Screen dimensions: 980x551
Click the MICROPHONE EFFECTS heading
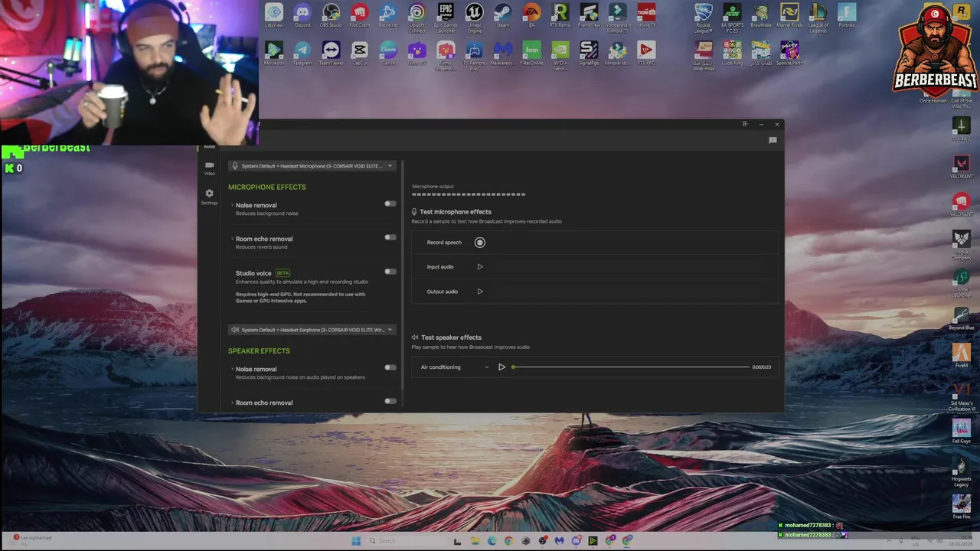click(266, 187)
